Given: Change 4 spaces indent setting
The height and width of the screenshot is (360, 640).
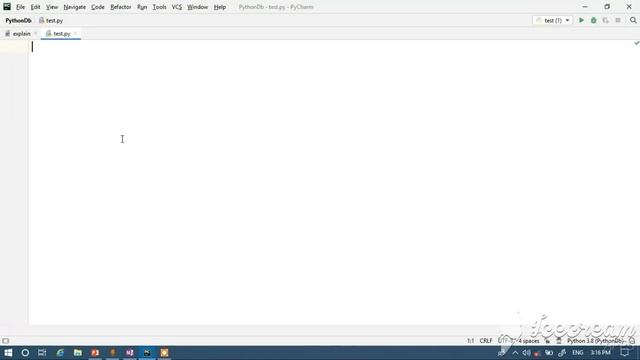Looking at the screenshot, I should (529, 341).
